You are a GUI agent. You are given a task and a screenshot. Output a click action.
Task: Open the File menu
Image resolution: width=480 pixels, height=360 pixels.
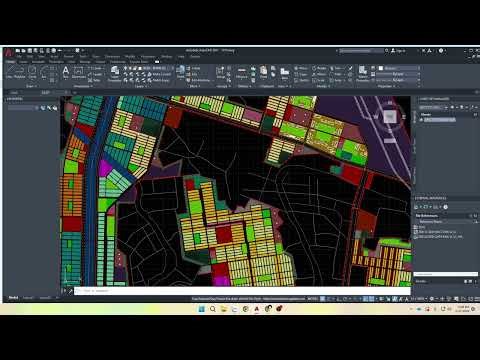[20, 57]
